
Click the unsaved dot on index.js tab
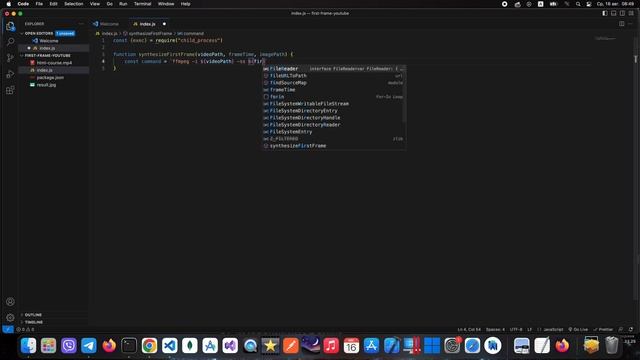click(x=164, y=24)
